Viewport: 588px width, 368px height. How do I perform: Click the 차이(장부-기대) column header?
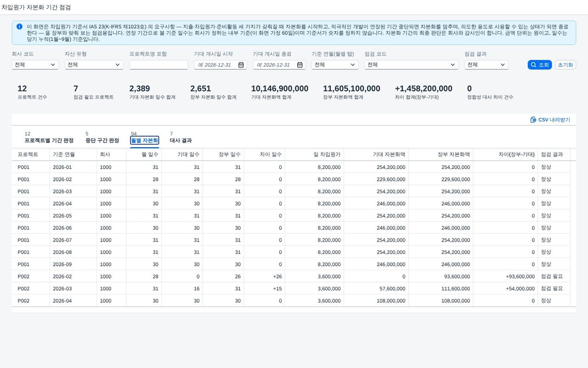[x=505, y=155]
